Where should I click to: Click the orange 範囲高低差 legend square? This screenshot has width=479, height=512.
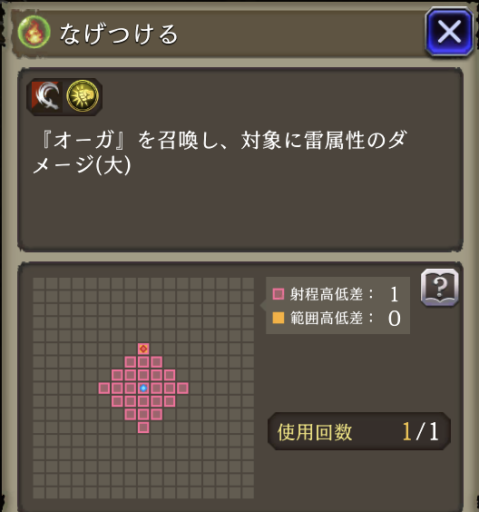(278, 318)
